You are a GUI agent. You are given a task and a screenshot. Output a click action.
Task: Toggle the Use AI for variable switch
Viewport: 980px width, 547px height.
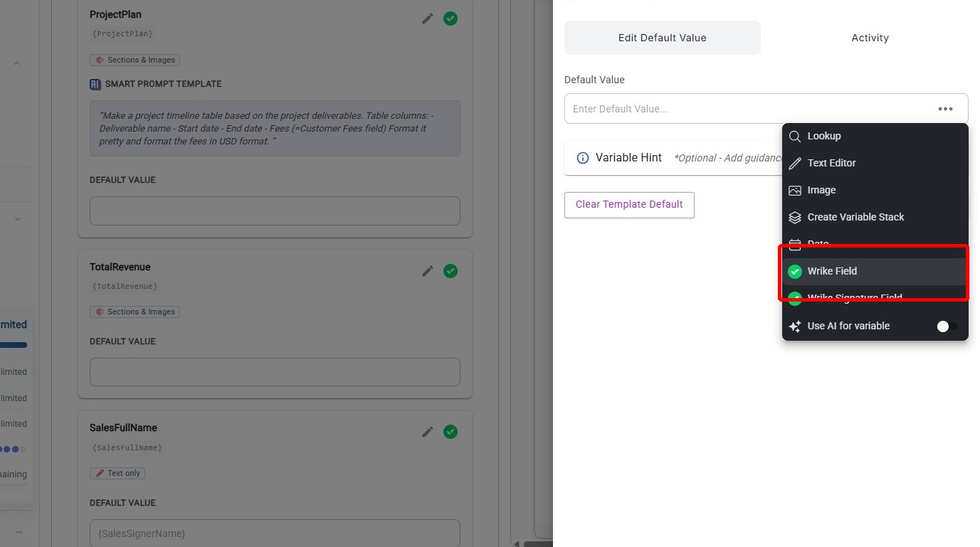coord(947,326)
